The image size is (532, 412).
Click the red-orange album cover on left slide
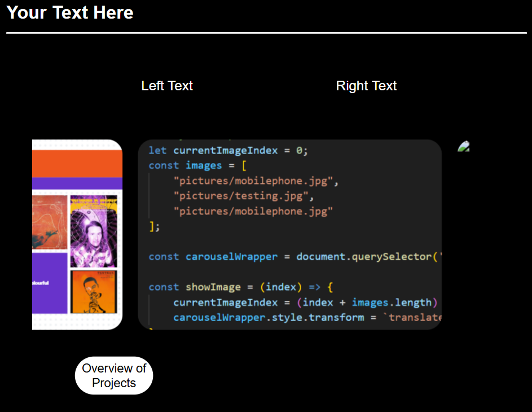(50, 222)
